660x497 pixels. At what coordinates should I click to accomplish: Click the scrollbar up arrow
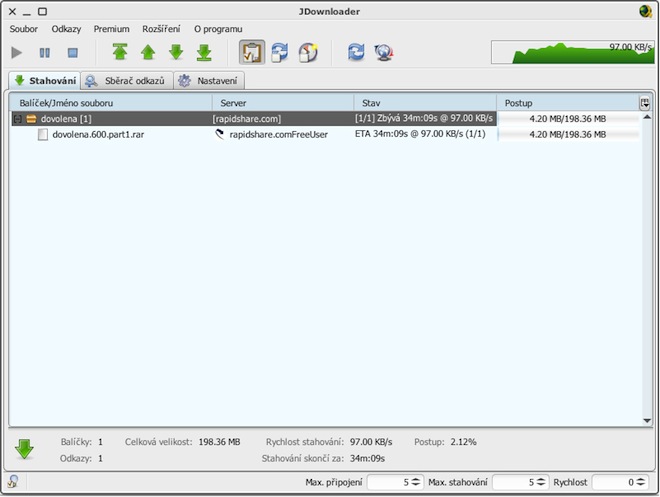click(x=647, y=117)
